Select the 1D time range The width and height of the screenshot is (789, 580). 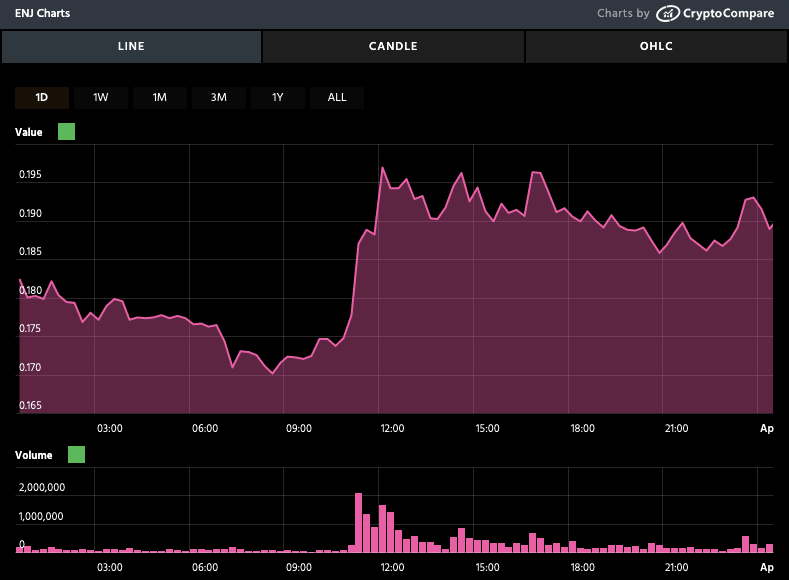click(x=42, y=97)
